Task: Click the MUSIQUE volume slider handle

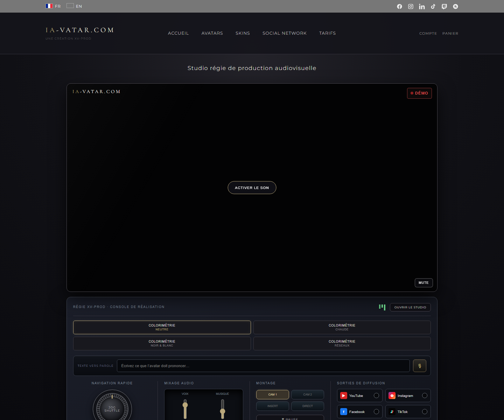Action: coord(223,412)
